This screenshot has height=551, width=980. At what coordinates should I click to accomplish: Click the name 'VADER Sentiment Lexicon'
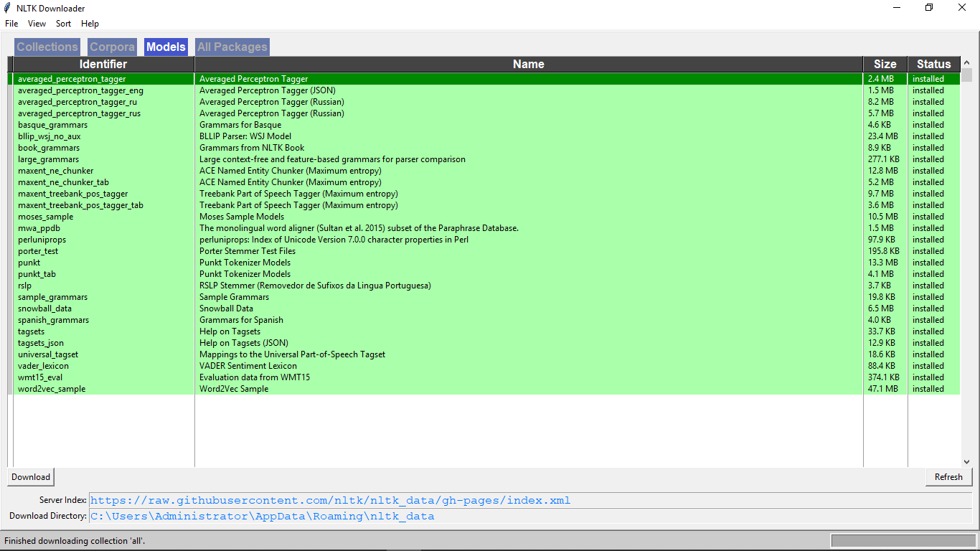tap(248, 366)
